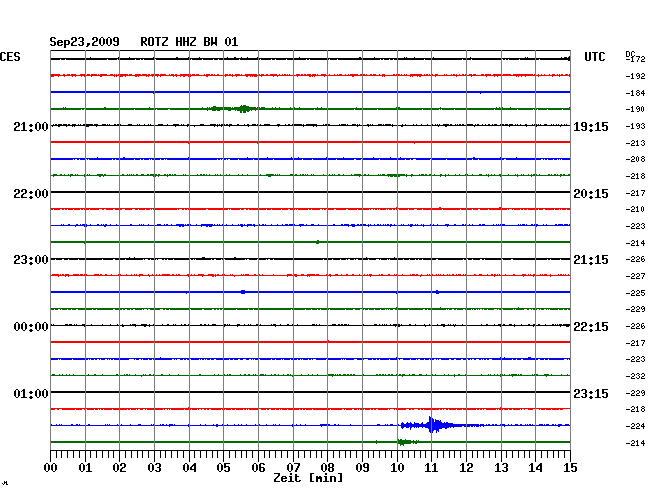
Task: Click the green dot marker on the -214 trace near minute 08
Action: click(318, 242)
